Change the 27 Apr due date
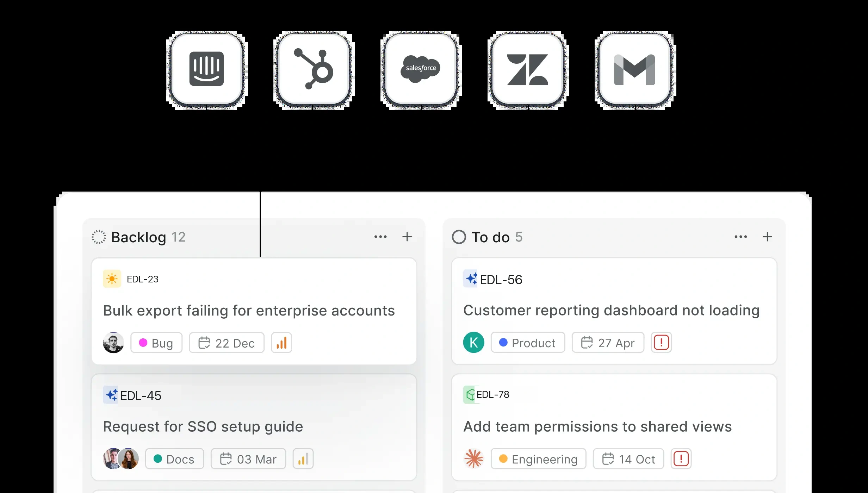Viewport: 868px width, 493px height. 608,342
